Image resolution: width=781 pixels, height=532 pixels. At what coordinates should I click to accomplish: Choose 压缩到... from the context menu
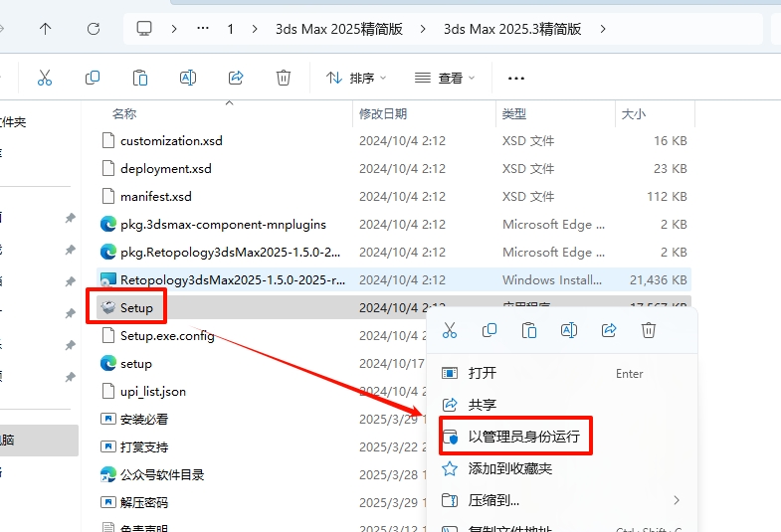[562, 500]
